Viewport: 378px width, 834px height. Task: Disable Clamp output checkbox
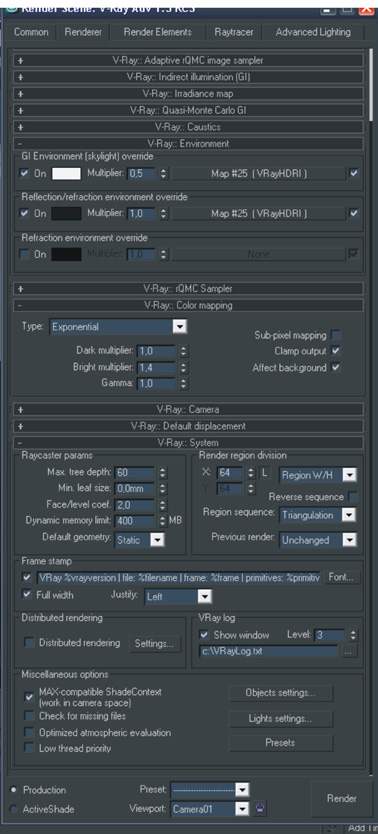tap(335, 351)
